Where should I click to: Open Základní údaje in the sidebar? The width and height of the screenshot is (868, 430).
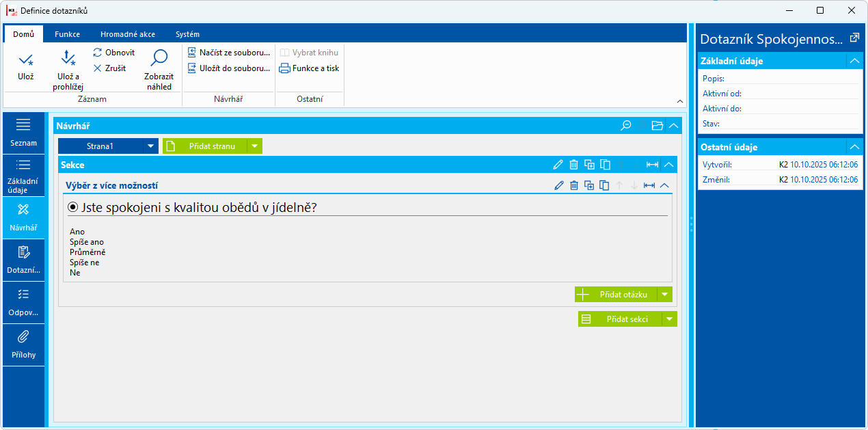(x=24, y=176)
